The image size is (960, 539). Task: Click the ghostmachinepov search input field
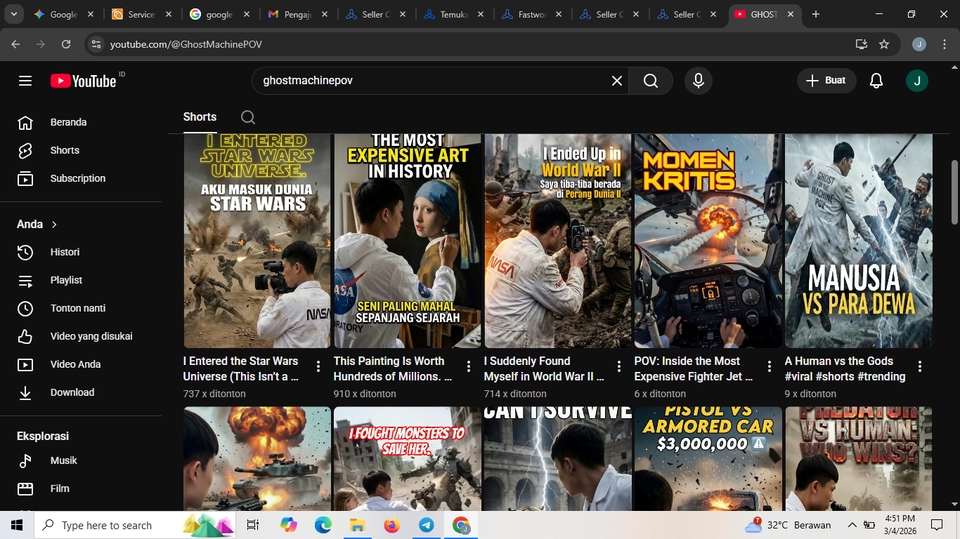430,81
